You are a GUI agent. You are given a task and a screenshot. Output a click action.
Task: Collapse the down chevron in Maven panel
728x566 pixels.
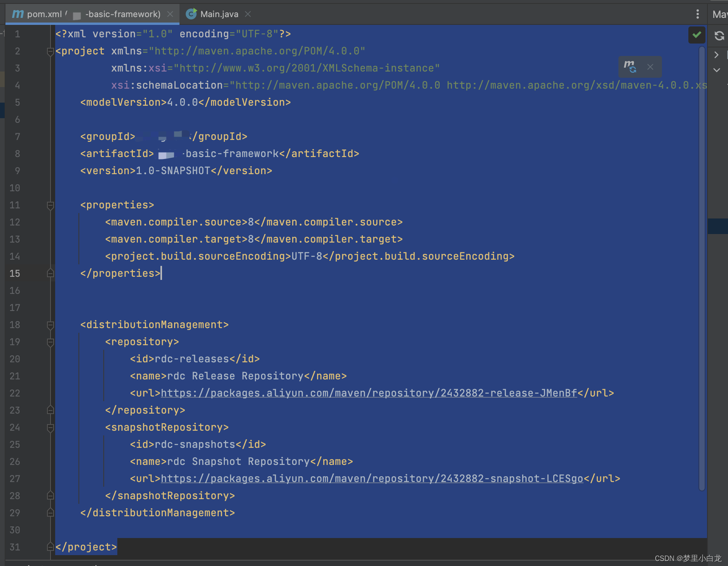pos(717,70)
